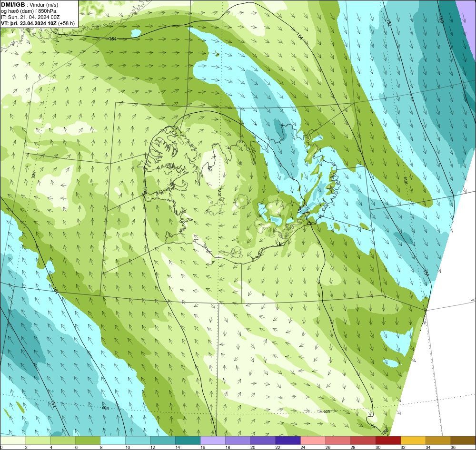Click legend tick number '8'
Viewport: 476px width, 450px height.
coord(101,447)
